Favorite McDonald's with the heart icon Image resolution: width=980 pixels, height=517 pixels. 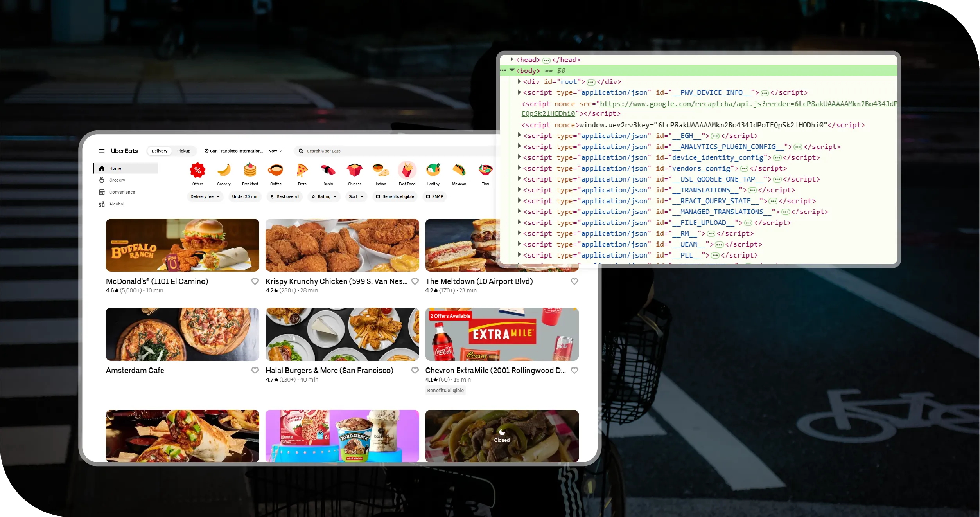255,281
